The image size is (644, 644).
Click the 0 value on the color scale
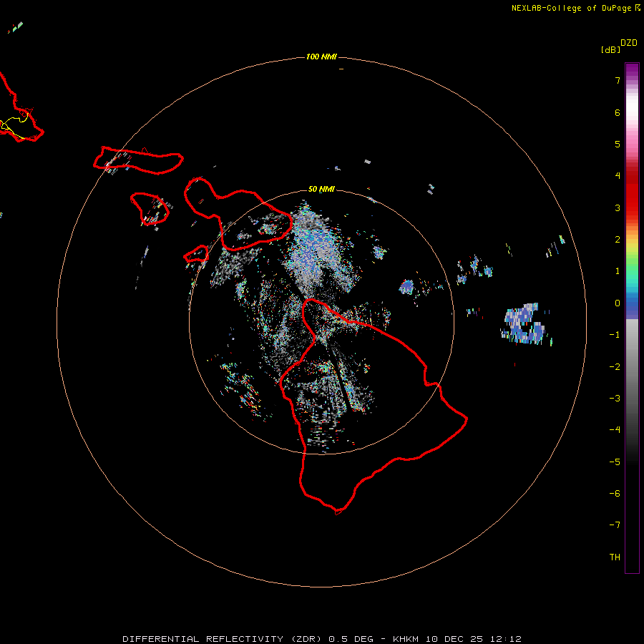618,303
